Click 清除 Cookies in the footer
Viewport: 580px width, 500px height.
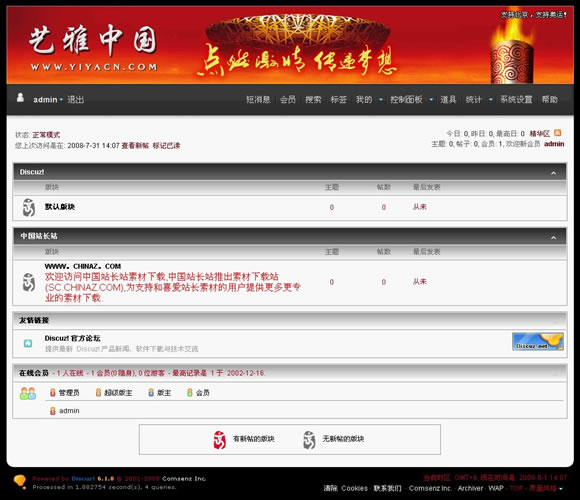pyautogui.click(x=345, y=488)
